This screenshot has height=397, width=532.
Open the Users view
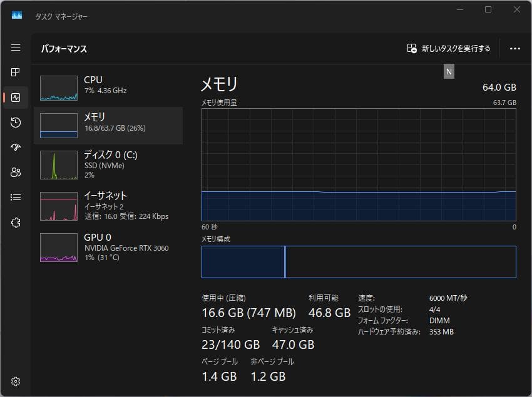pos(16,173)
